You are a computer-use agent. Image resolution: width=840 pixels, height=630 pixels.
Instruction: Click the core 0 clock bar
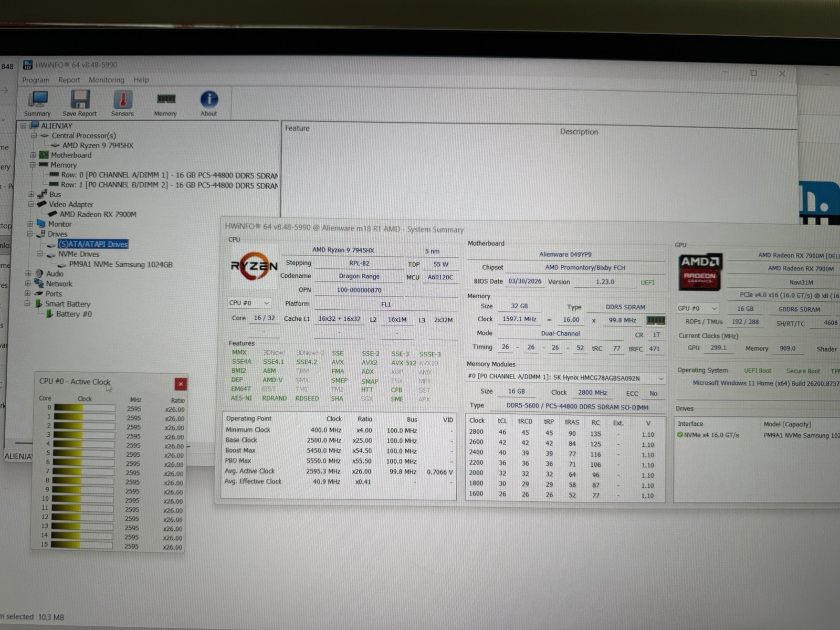click(85, 408)
